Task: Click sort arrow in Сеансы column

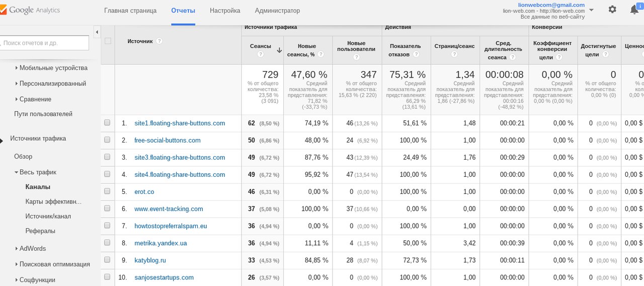Action: point(279,50)
